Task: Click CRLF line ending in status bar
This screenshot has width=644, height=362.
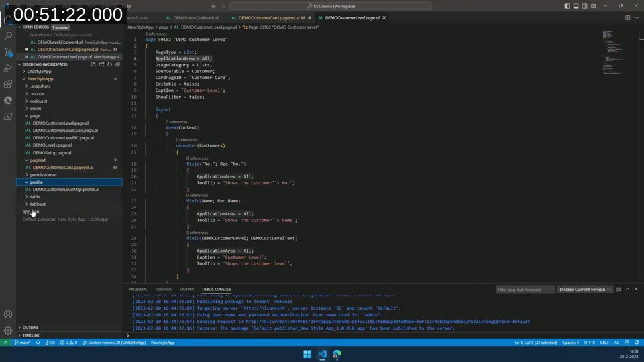Action: click(x=604, y=343)
